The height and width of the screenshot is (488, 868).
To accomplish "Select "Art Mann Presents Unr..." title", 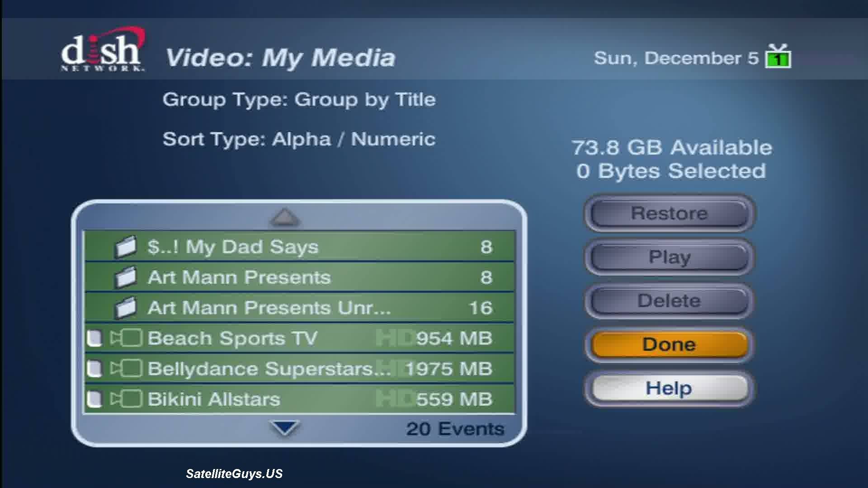I will [x=269, y=308].
